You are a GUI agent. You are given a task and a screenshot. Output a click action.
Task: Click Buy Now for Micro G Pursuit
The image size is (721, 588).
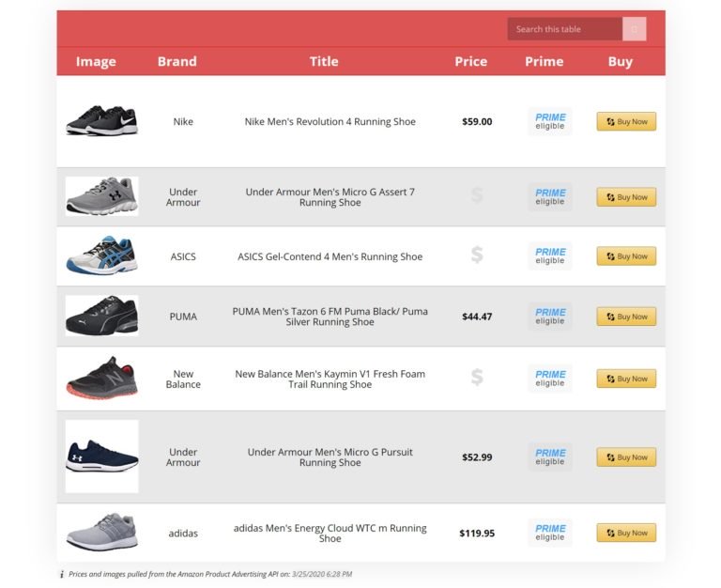(x=626, y=457)
